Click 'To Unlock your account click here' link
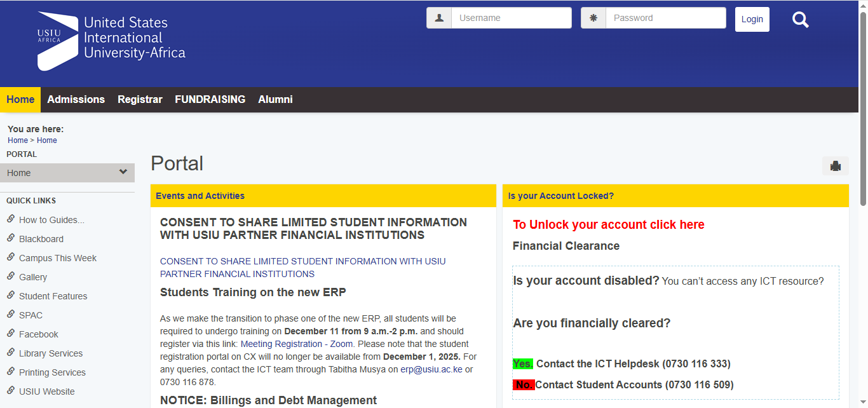The height and width of the screenshot is (408, 868). 608,225
